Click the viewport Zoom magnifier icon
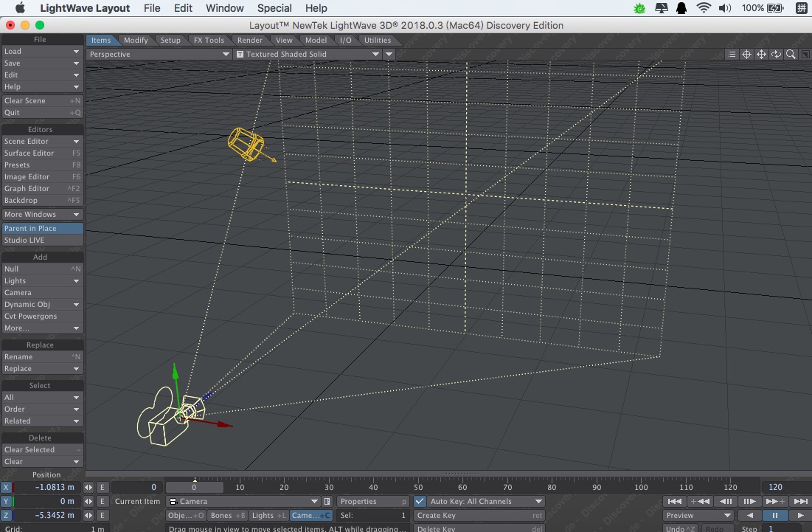Image resolution: width=812 pixels, height=532 pixels. coord(790,54)
